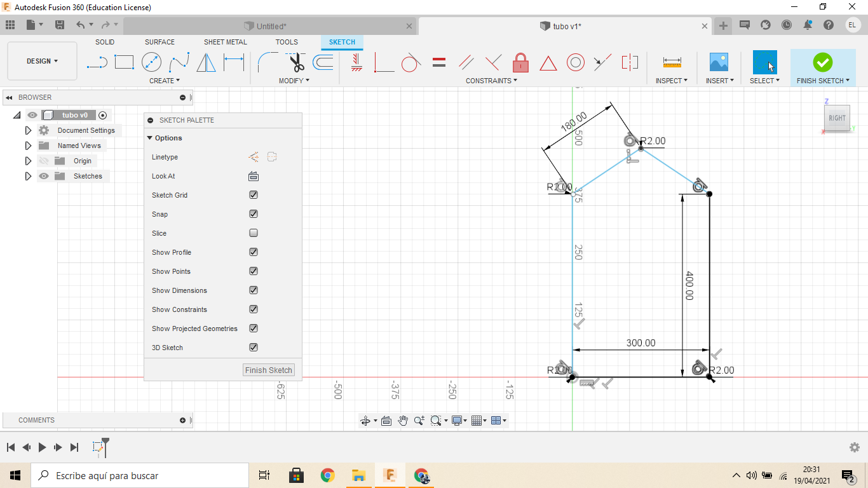Uncheck the Sketch Grid checkbox
The image size is (868, 488).
pyautogui.click(x=254, y=195)
